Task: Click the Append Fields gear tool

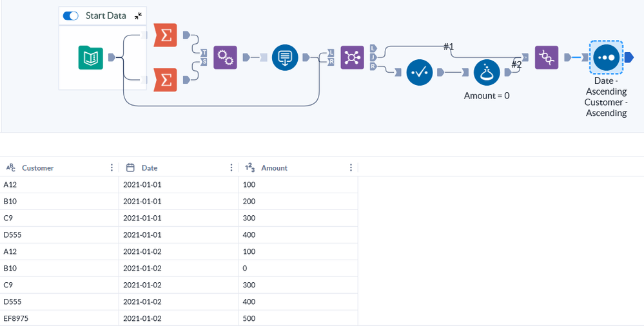Action: click(226, 57)
